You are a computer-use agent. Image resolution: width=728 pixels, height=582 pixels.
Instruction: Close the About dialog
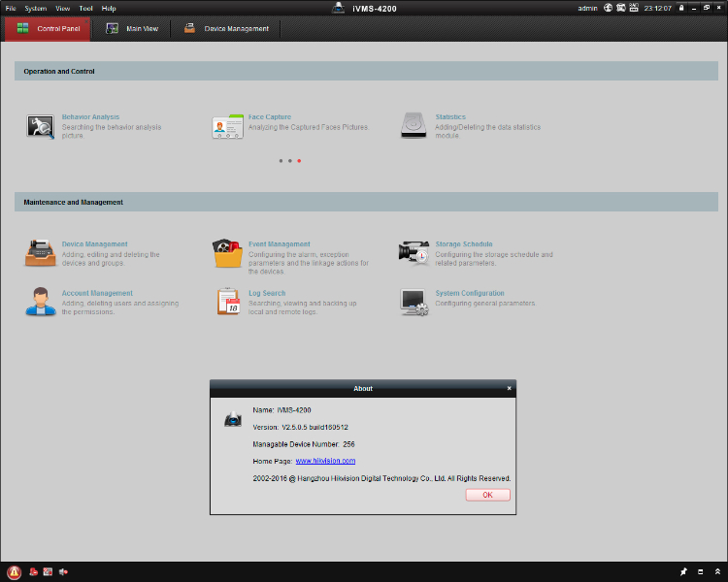[x=510, y=388]
